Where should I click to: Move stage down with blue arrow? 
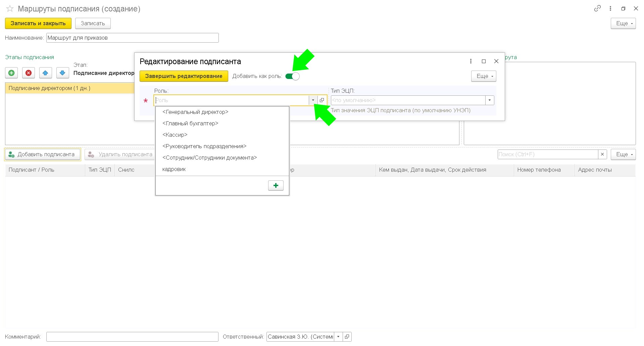[x=62, y=73]
